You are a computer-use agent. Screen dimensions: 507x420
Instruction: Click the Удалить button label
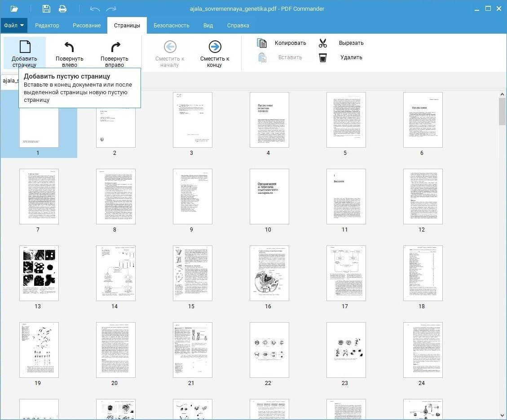tap(351, 57)
